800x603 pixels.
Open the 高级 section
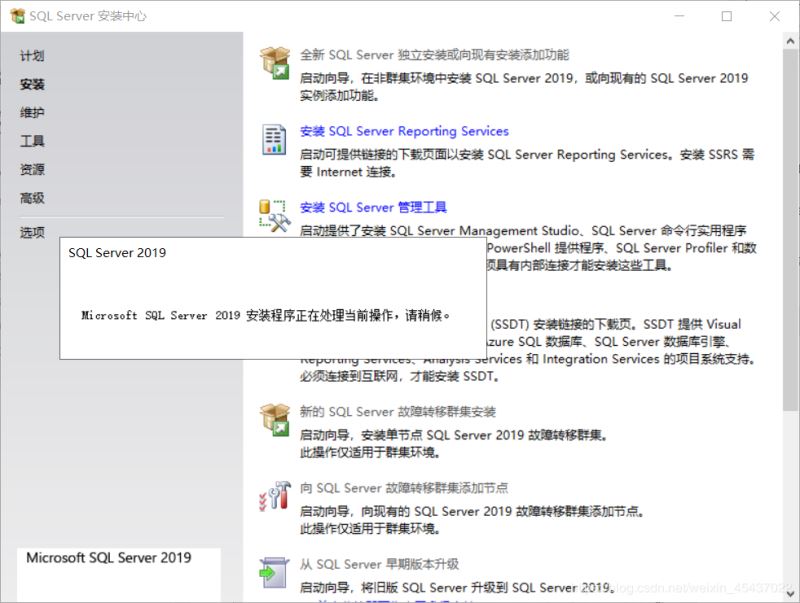click(x=32, y=198)
